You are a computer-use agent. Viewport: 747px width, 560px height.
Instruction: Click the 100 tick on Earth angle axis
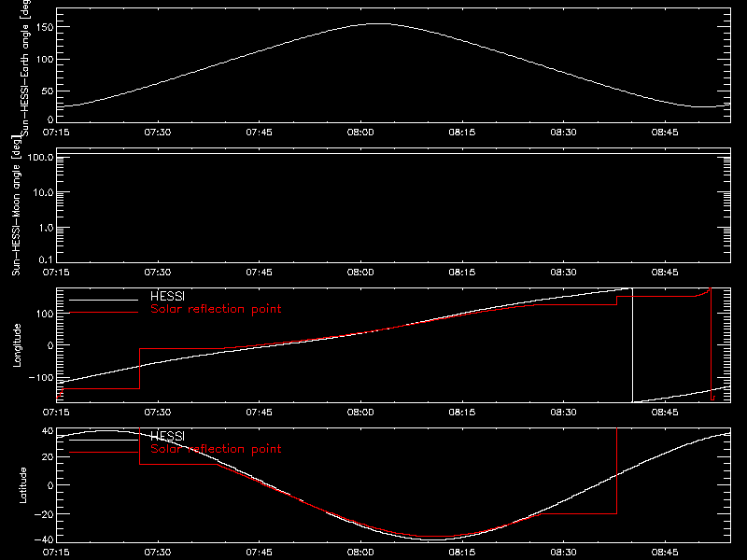(45, 60)
